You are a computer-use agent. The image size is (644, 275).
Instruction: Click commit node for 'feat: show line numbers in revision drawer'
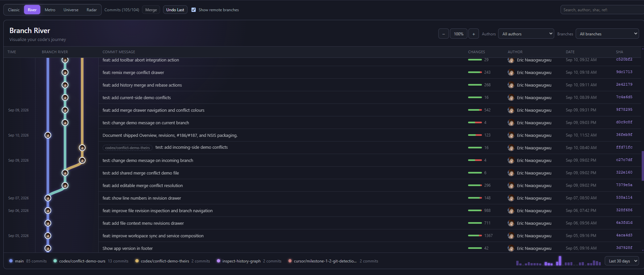[48, 198]
